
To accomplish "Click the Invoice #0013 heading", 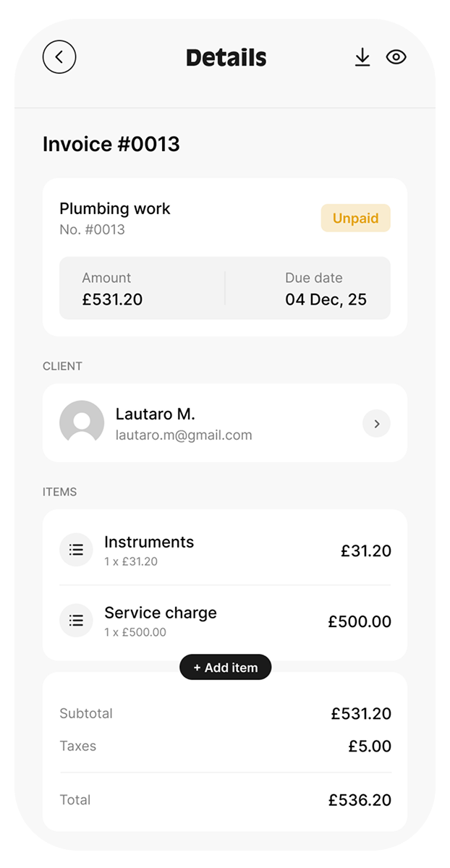I will tap(111, 144).
